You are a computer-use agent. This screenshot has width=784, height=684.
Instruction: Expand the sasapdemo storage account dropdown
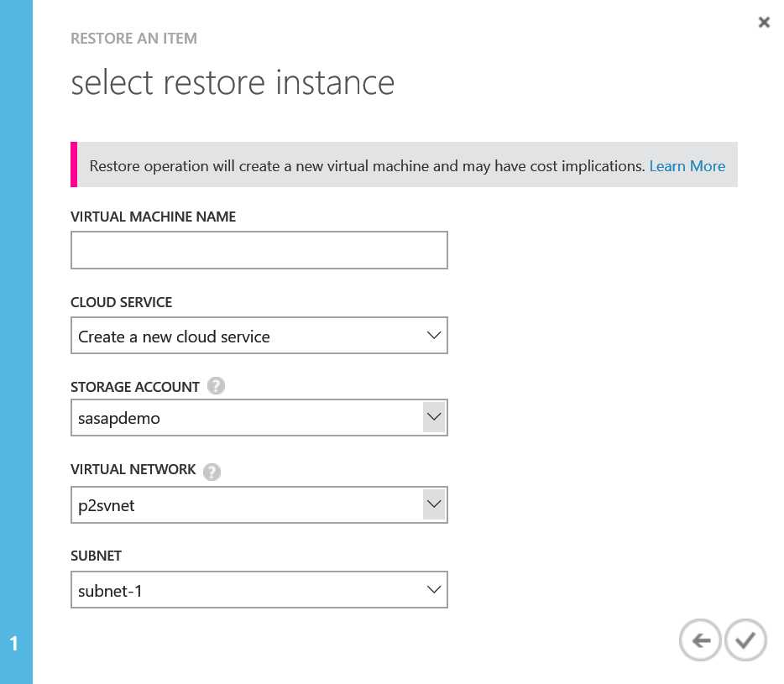[259, 417]
